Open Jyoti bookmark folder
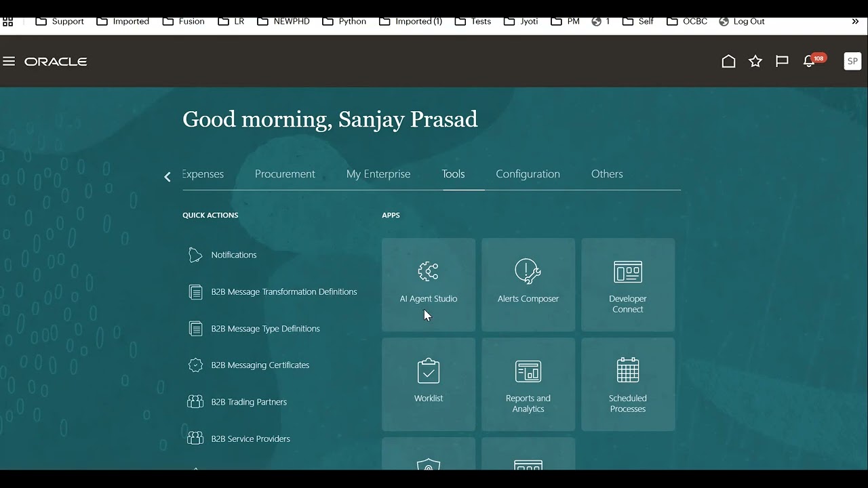 [521, 22]
